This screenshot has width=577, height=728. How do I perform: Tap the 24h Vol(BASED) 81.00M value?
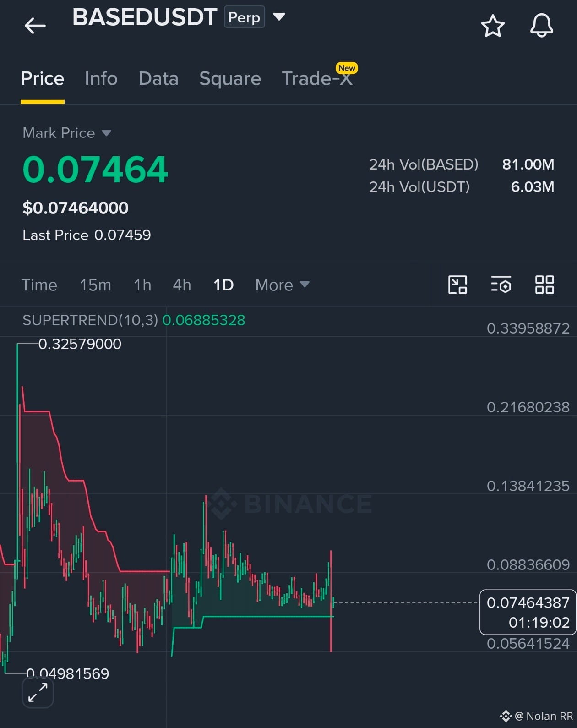528,164
